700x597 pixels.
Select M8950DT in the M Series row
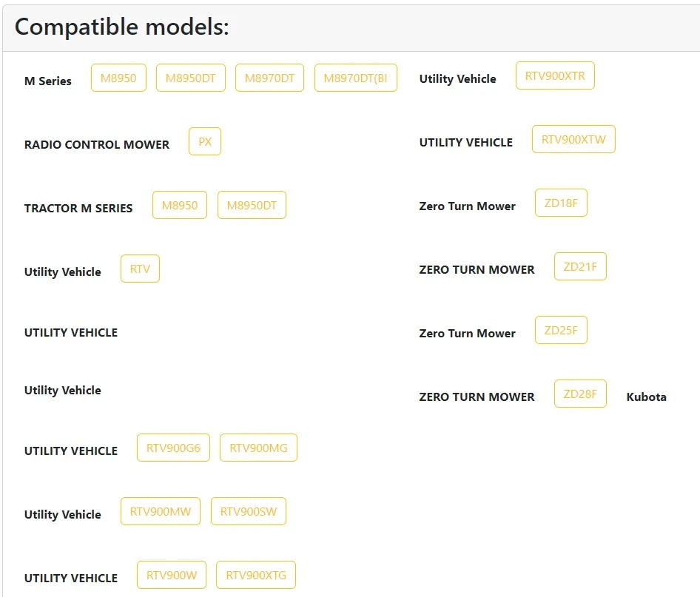[190, 78]
